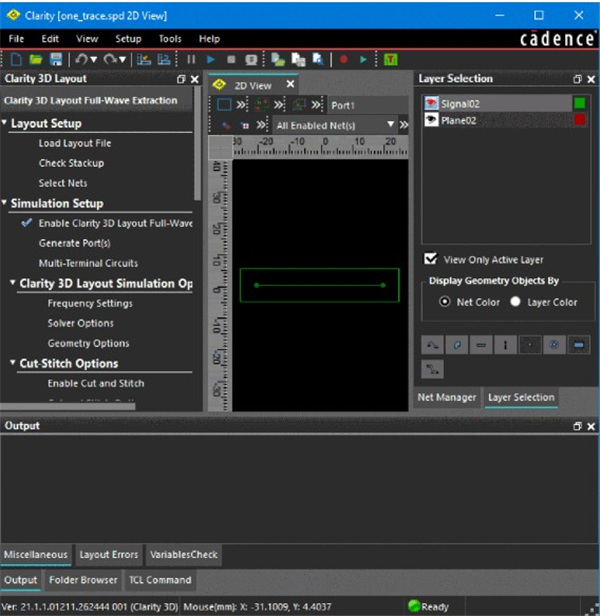
Task: Click the small red square icon beside net dropdown
Action: pos(245,126)
